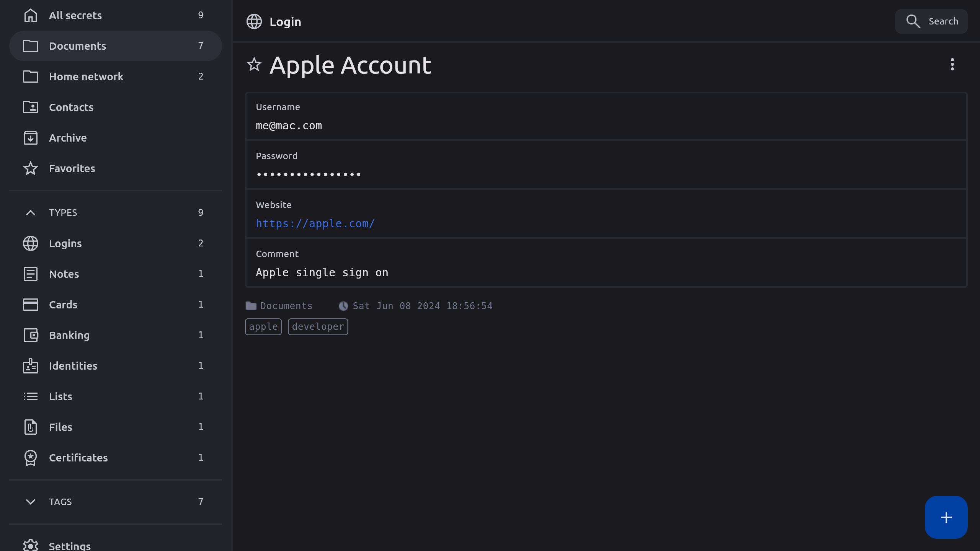Click the blue plus add button
980x551 pixels.
[x=946, y=517]
